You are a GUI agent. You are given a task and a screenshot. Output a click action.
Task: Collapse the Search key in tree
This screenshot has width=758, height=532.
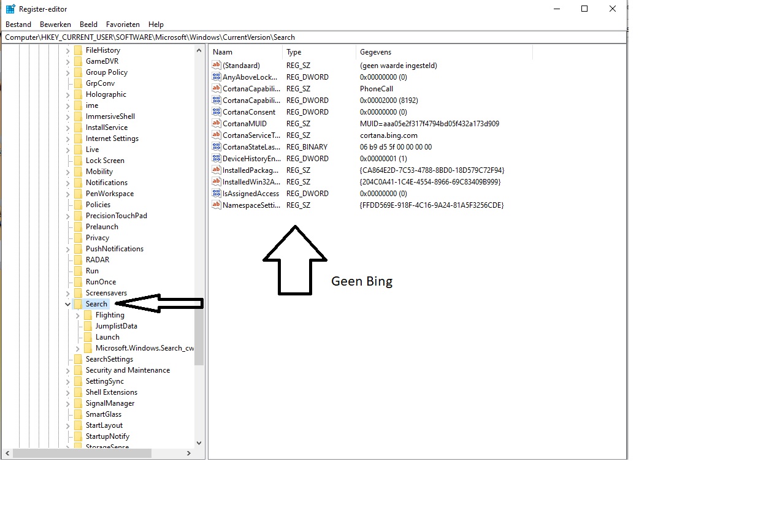(x=67, y=304)
